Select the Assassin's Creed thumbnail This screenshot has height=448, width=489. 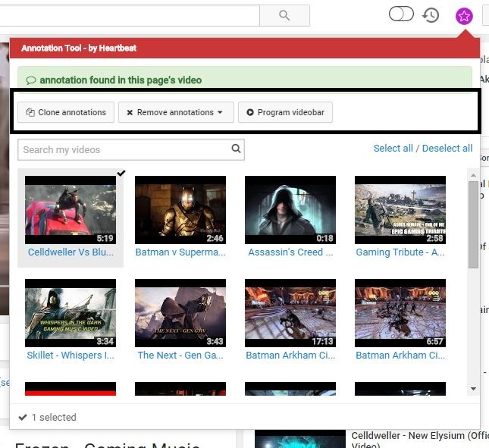pos(290,210)
